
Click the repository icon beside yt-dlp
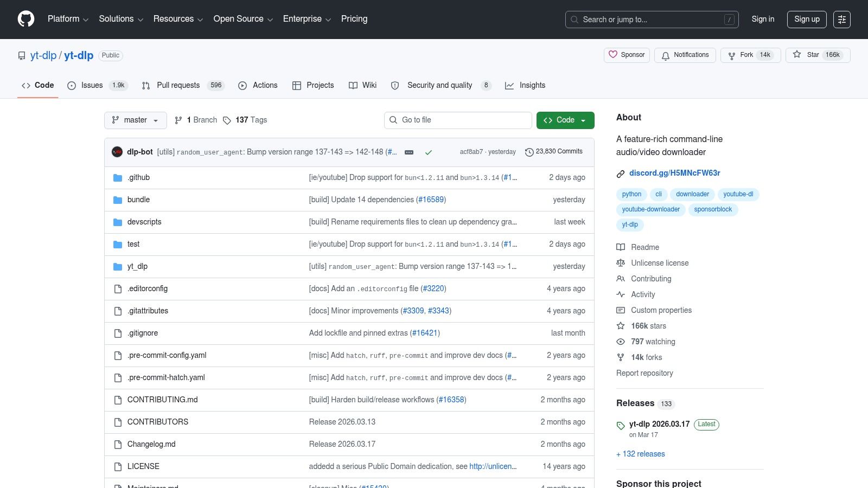click(22, 56)
